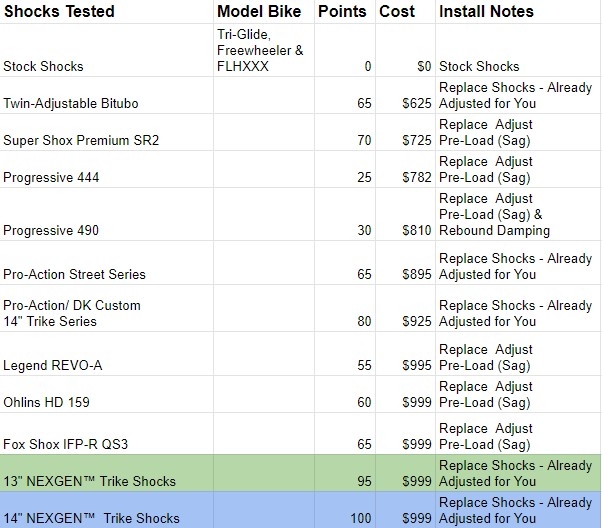Image resolution: width=602 pixels, height=528 pixels.
Task: Click the install notes in the green 13" NEXGEN row
Action: (518, 473)
